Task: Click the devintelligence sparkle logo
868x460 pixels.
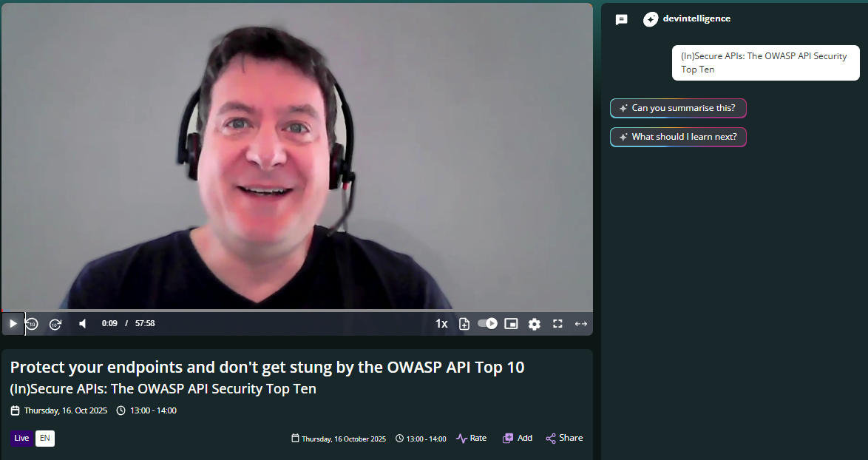Action: [650, 18]
